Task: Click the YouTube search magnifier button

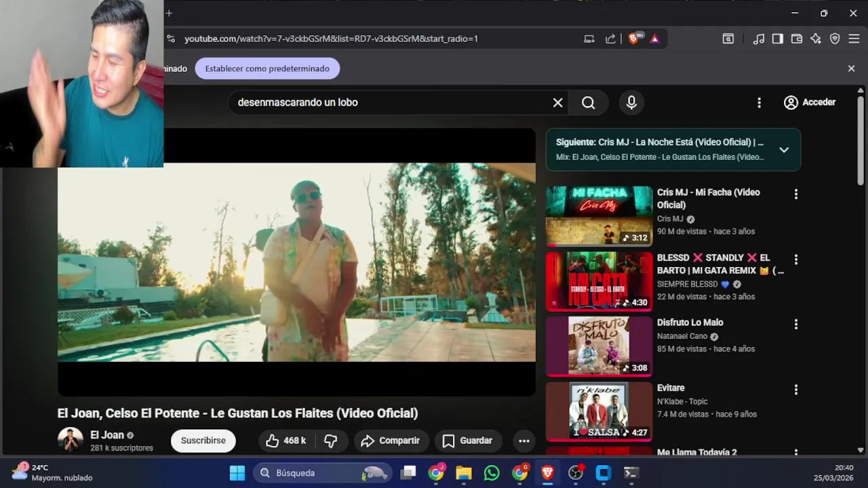Action: 589,102
